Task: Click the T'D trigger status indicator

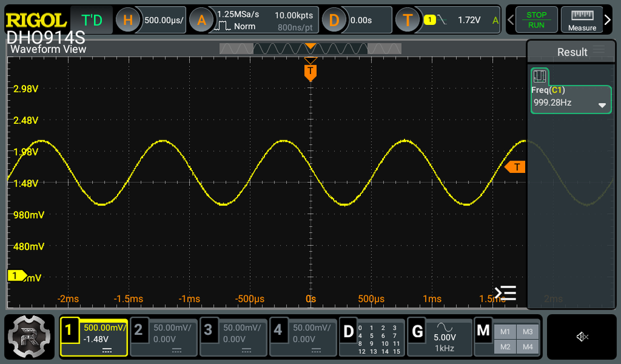Action: (91, 20)
